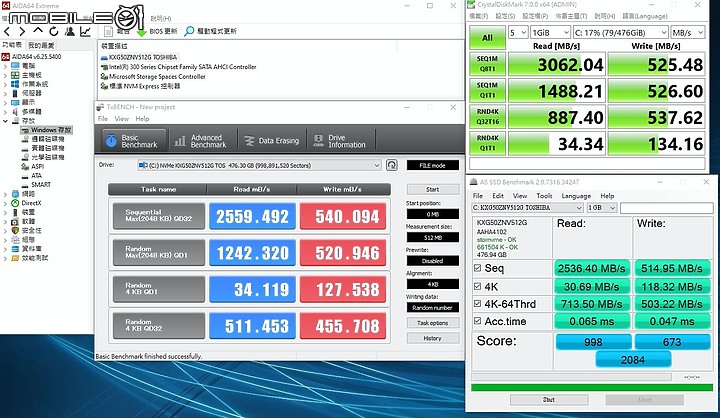The image size is (720, 418).
Task: Click the AIDA64 v6.25.5400 root node
Action: (36, 56)
